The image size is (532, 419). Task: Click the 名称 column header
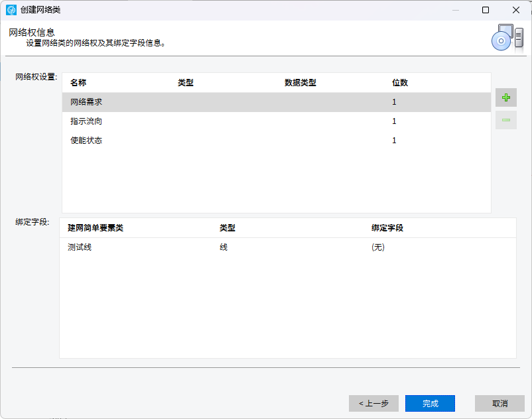(78, 83)
